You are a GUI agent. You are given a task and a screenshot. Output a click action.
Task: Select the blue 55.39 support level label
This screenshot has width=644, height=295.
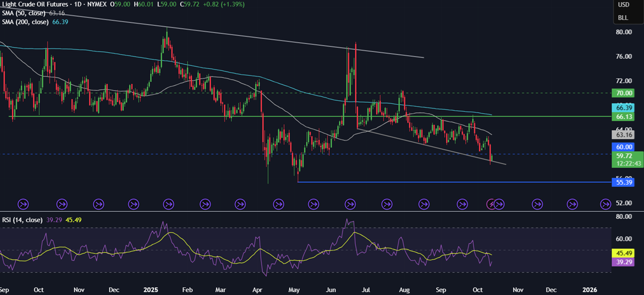pos(622,182)
